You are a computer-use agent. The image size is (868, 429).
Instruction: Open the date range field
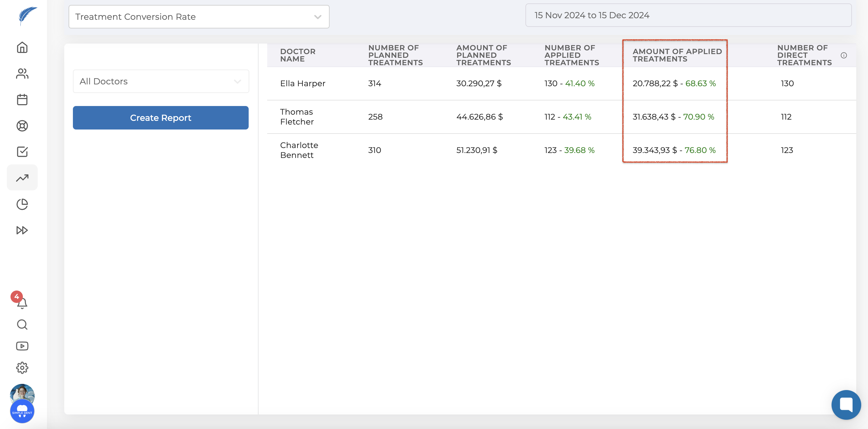[x=688, y=15]
